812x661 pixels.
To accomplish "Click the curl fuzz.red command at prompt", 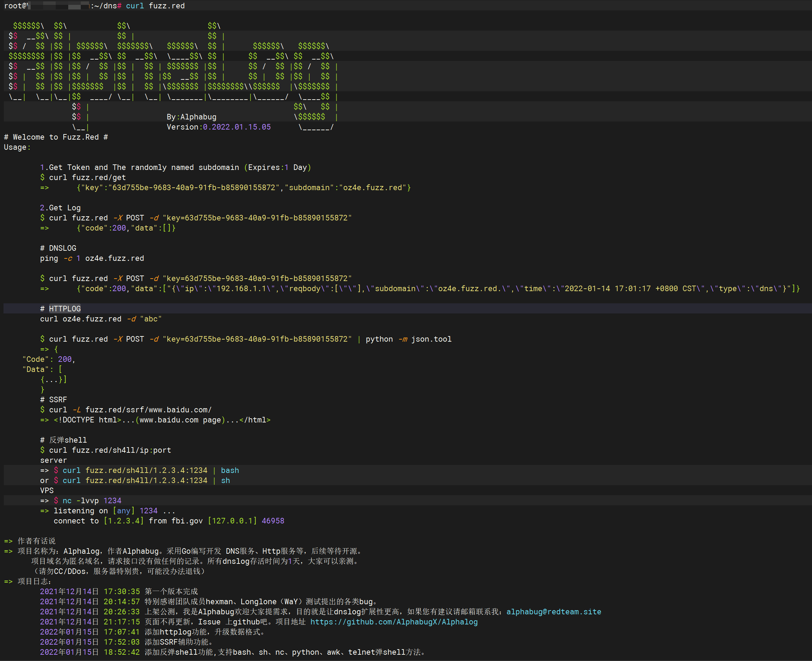I will (155, 6).
